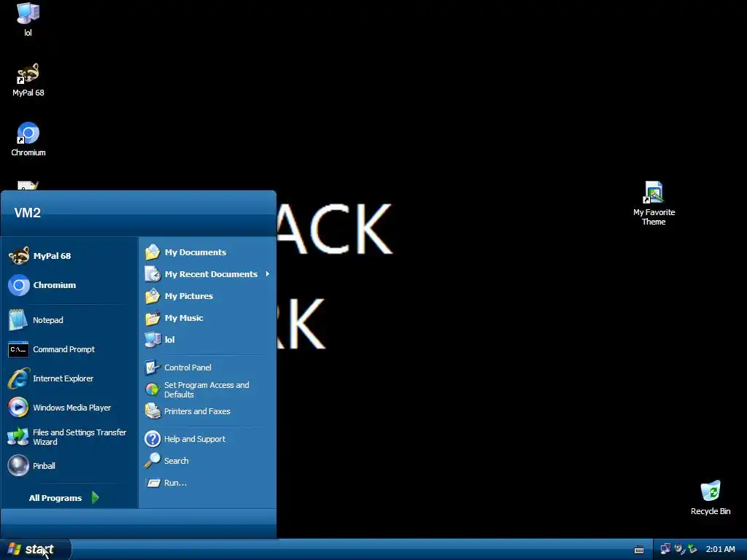Screen dimensions: 747x560
Task: Open Windows Media Player entry
Action: point(69,408)
